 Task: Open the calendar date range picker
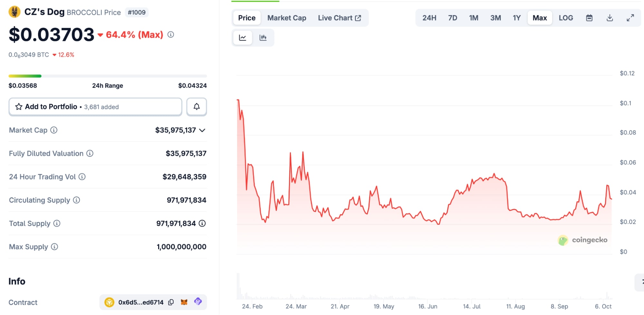pos(589,18)
